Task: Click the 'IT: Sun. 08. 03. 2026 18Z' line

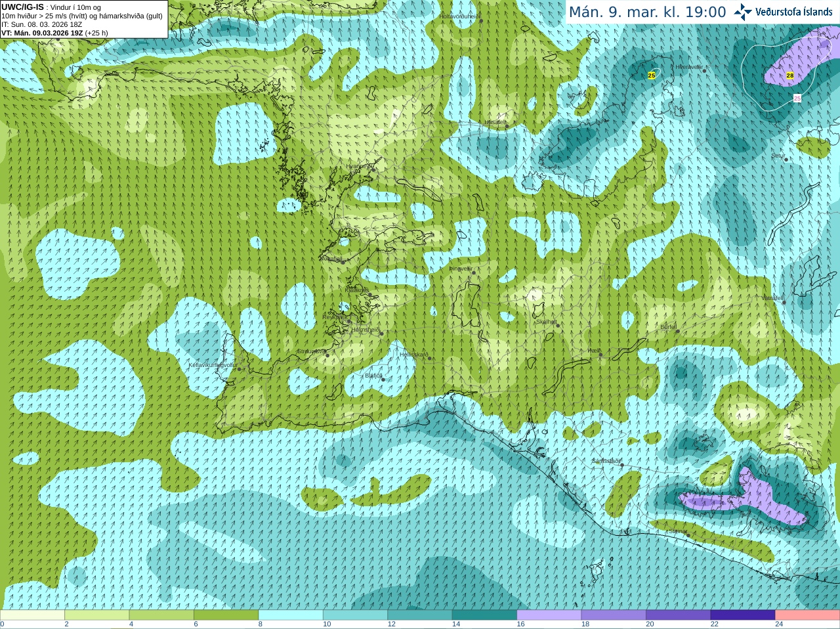Action: point(42,24)
